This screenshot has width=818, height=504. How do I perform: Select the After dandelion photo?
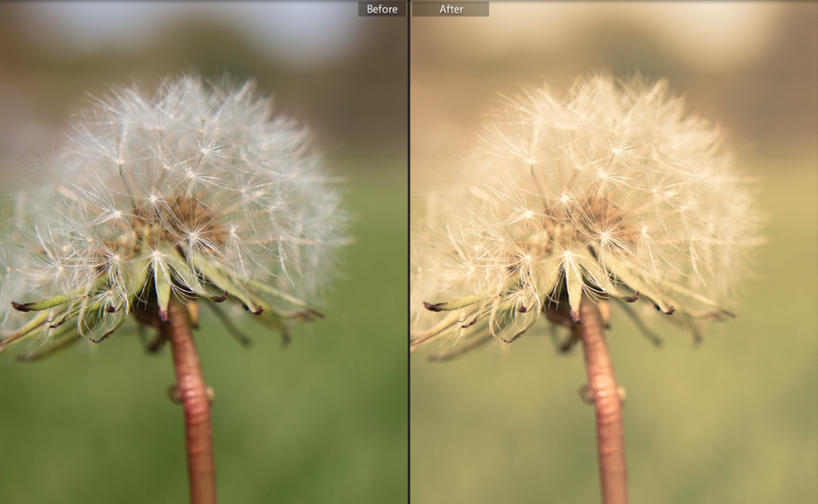(614, 252)
